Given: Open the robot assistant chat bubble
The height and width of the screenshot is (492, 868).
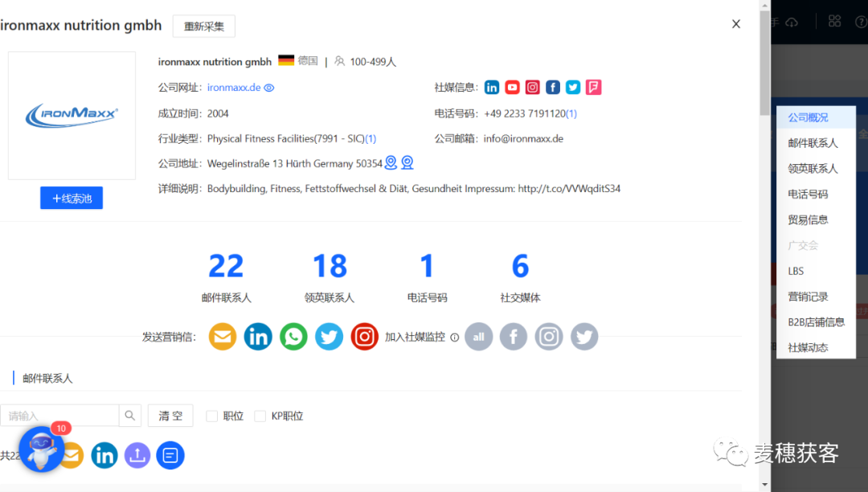Looking at the screenshot, I should [x=41, y=449].
